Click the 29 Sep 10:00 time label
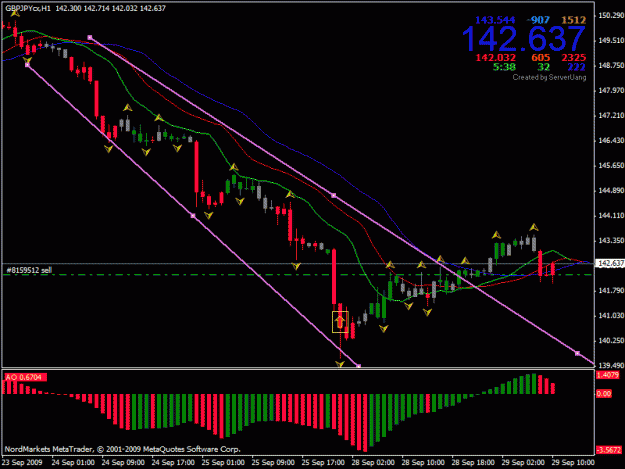Viewport: 625px width, 469px height. [573, 463]
